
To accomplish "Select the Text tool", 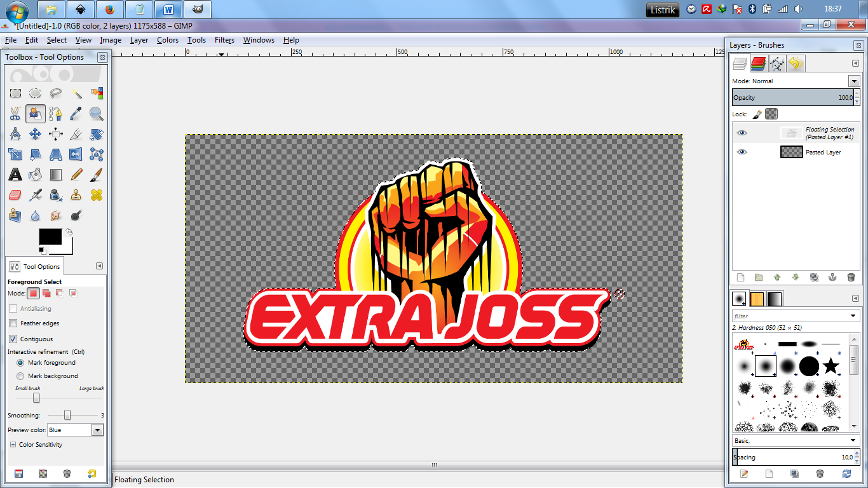I will tap(15, 175).
